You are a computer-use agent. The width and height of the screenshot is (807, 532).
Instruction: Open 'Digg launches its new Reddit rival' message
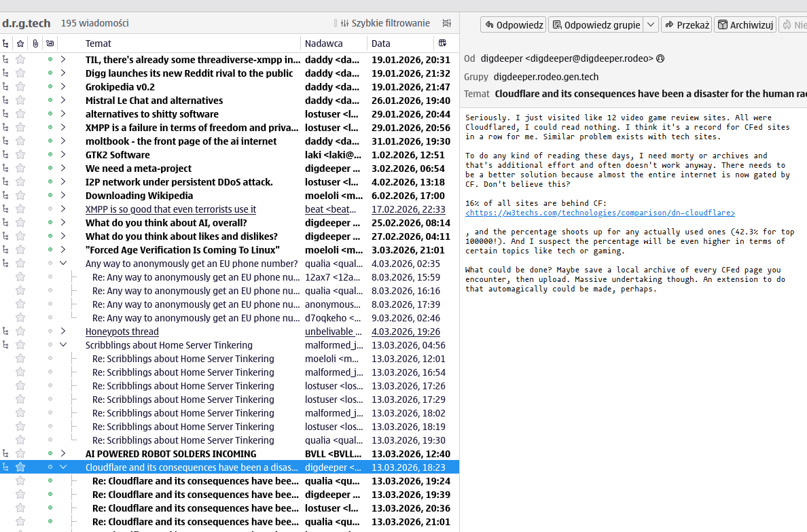230,73
